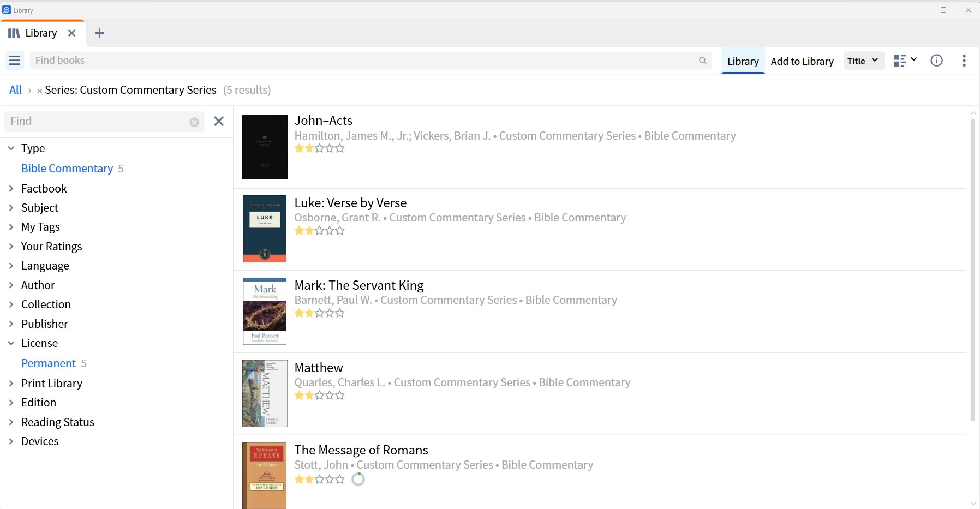Open Luke: Verse by Verse title
Image resolution: width=980 pixels, height=509 pixels.
pos(350,203)
